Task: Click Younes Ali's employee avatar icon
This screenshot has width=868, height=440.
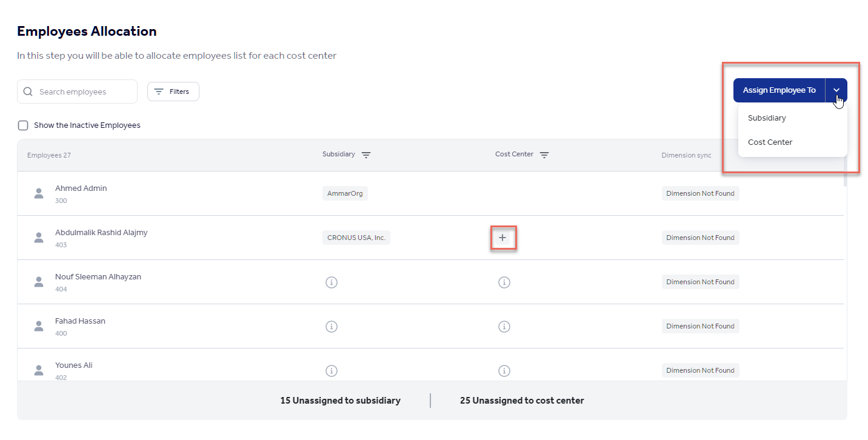Action: click(38, 370)
